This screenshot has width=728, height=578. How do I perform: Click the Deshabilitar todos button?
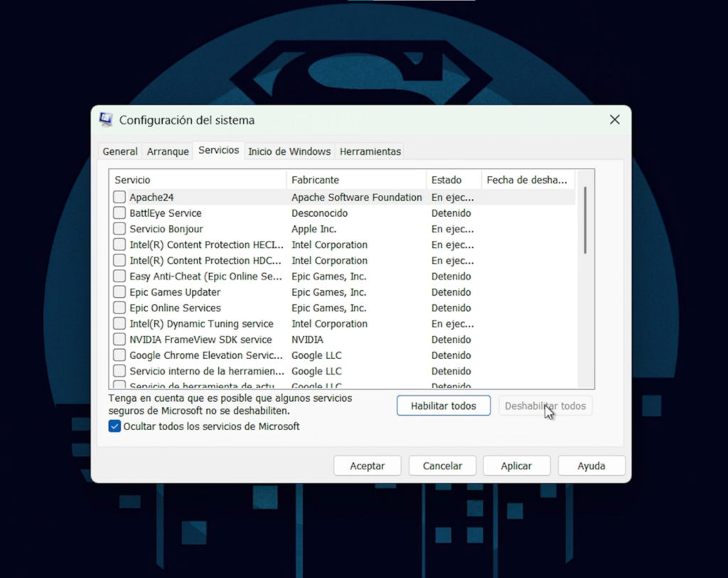[545, 405]
